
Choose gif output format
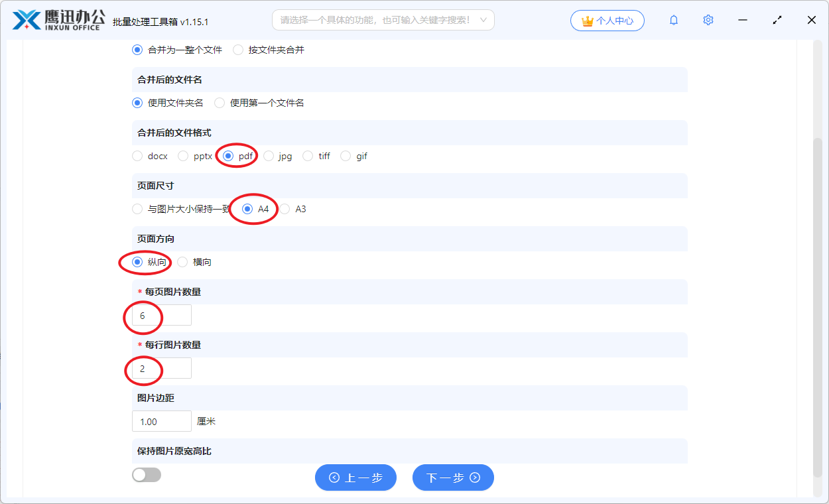click(353, 156)
